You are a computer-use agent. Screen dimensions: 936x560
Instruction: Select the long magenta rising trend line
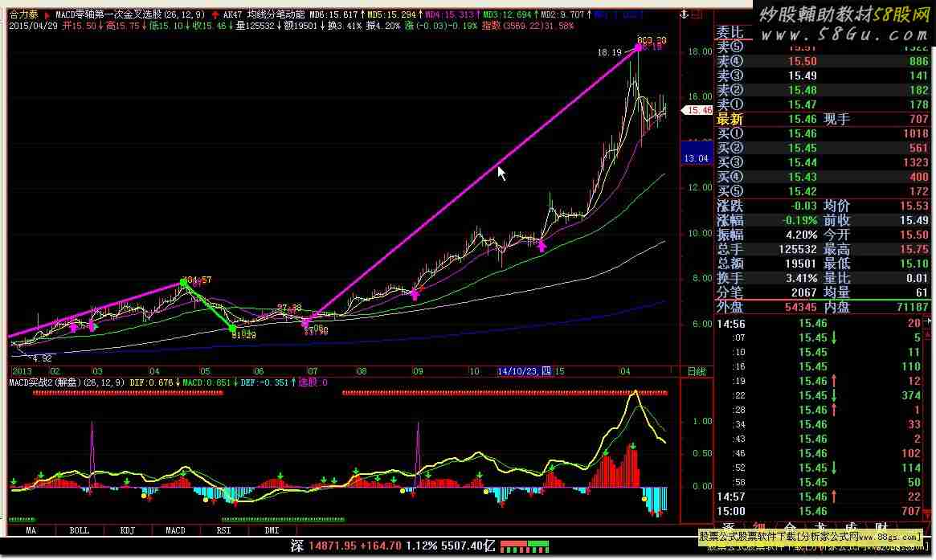472,185
